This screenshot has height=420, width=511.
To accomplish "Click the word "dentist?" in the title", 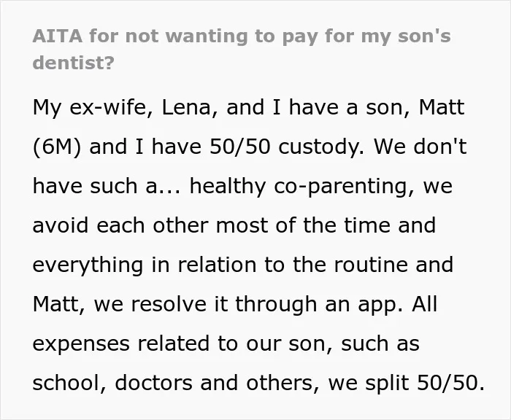I will (74, 63).
